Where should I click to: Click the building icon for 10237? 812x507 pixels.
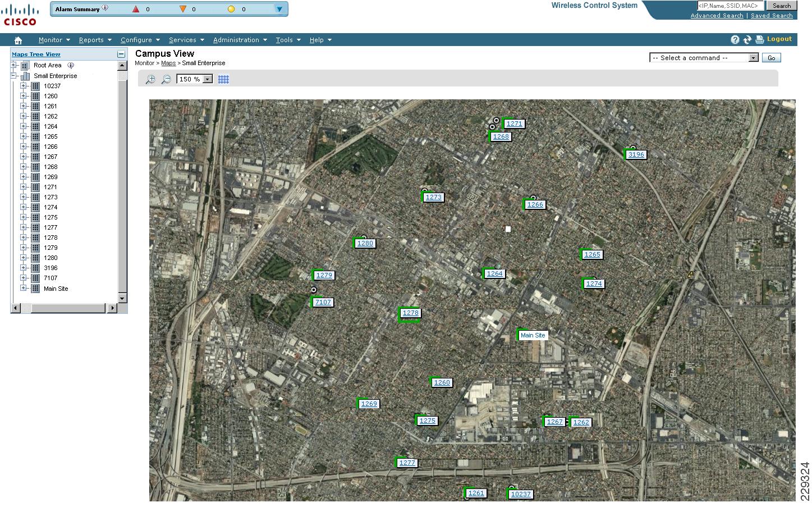pos(35,86)
